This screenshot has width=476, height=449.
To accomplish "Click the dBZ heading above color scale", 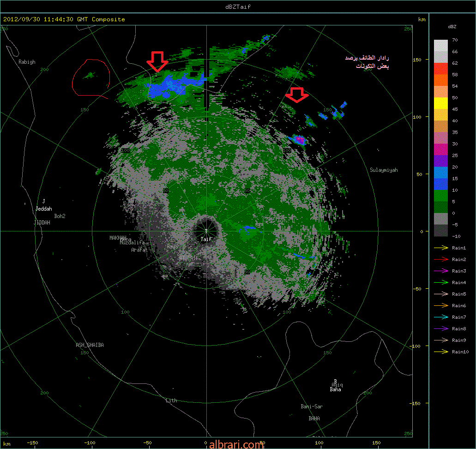I will tap(452, 27).
